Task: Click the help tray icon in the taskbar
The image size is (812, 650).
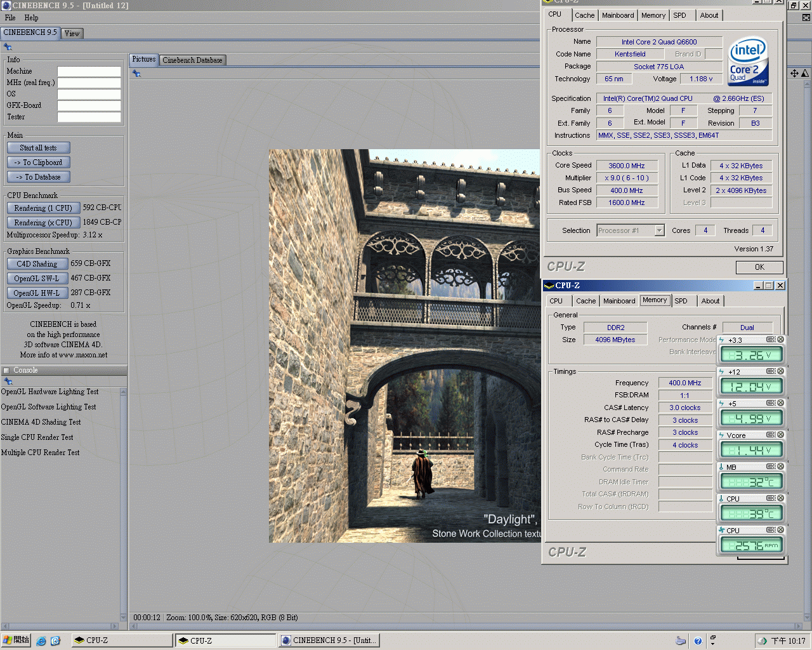Action: [698, 641]
